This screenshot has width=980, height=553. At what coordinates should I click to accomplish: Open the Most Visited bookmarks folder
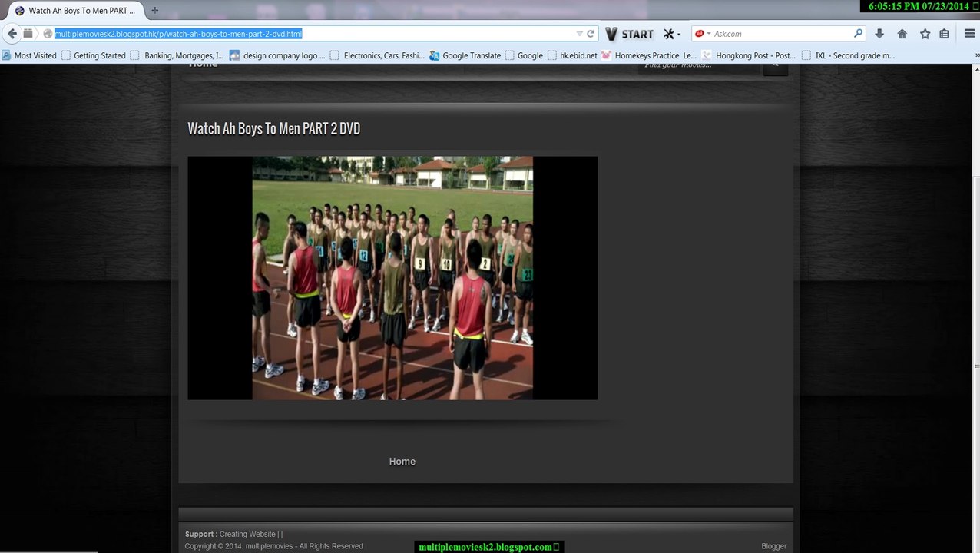pyautogui.click(x=29, y=55)
